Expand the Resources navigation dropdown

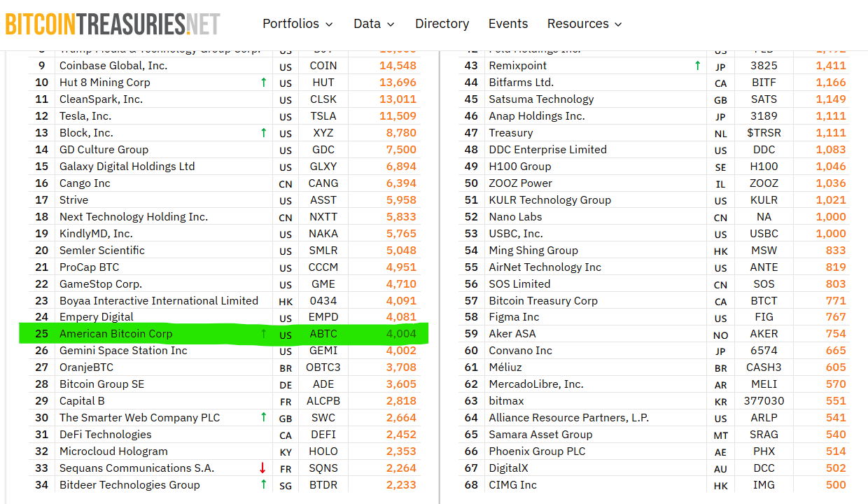[584, 24]
